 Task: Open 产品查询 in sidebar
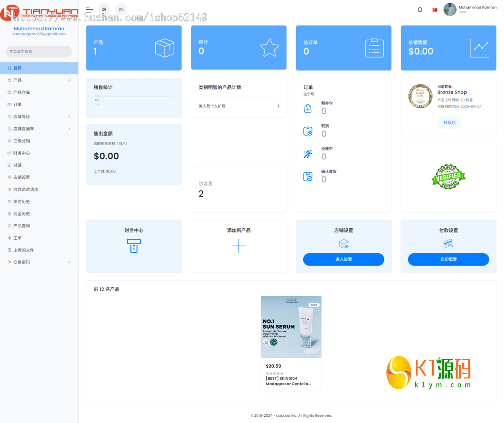(x=39, y=226)
